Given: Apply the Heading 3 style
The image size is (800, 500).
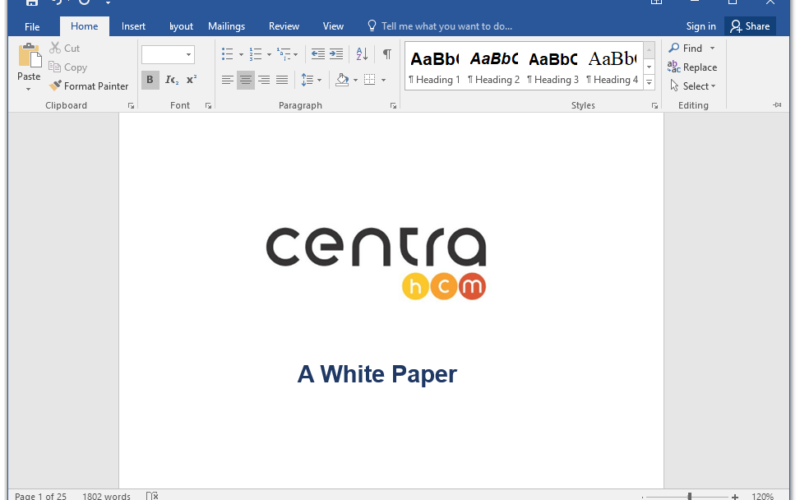Looking at the screenshot, I should click(553, 66).
